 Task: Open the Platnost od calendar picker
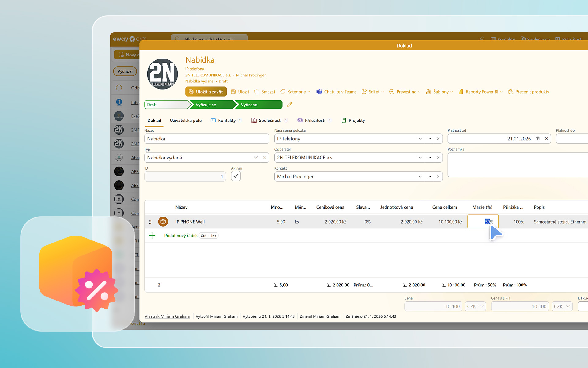coord(537,139)
